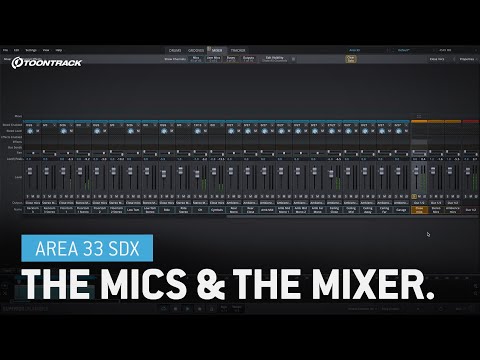The width and height of the screenshot is (480, 360).
Task: Click the Garage channel bleed level knob
Action: (398, 131)
